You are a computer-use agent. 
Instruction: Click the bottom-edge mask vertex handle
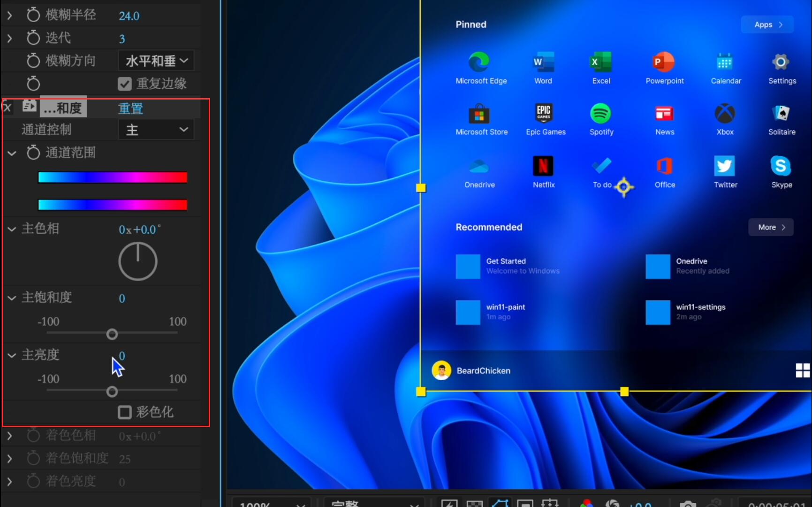624,392
